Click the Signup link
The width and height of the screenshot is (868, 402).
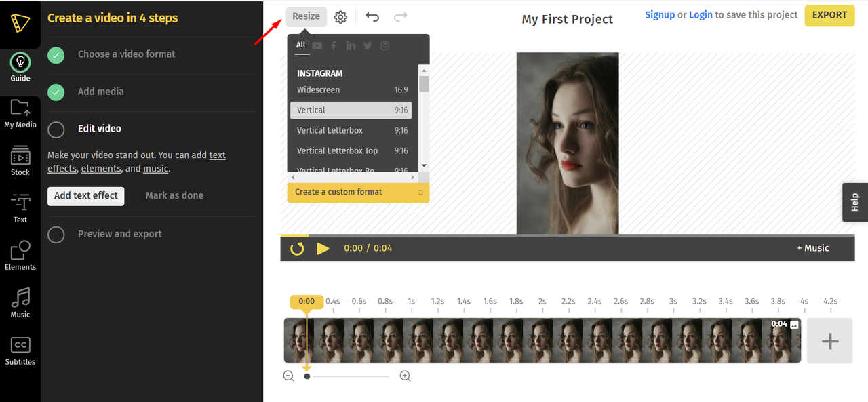[660, 15]
